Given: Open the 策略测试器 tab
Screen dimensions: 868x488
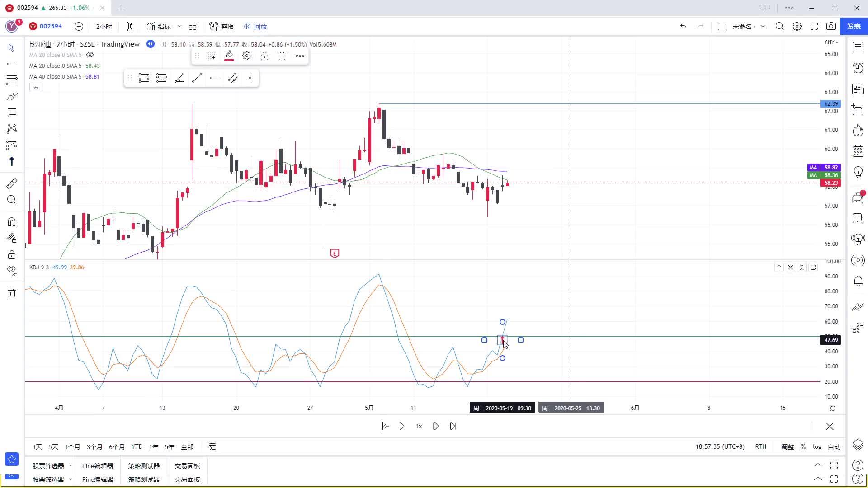Looking at the screenshot, I should point(144,465).
